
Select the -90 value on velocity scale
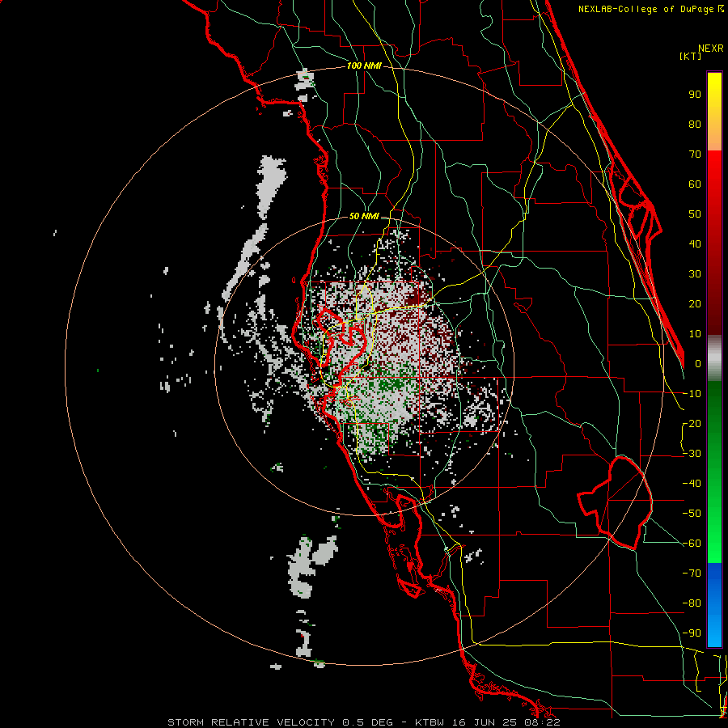[x=692, y=633]
